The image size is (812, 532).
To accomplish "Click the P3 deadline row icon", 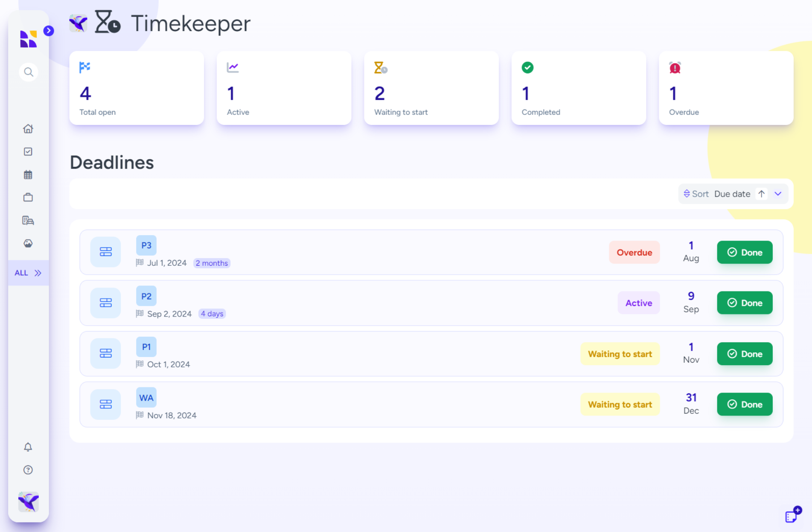I will pos(105,252).
